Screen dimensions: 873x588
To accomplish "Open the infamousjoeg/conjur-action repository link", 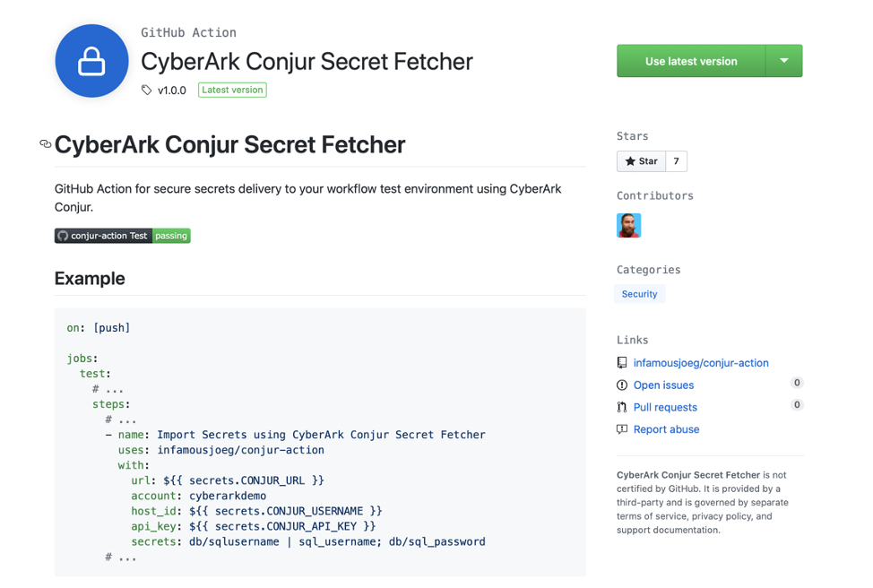I will (701, 363).
